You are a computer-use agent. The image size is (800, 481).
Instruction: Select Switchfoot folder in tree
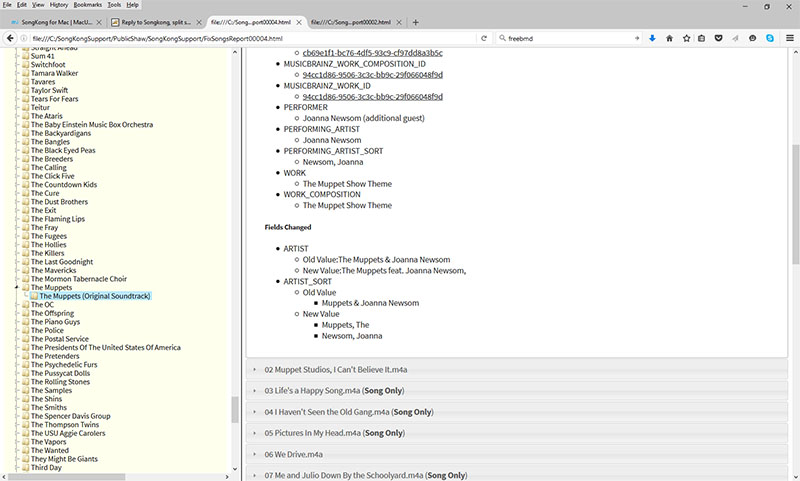click(x=48, y=65)
